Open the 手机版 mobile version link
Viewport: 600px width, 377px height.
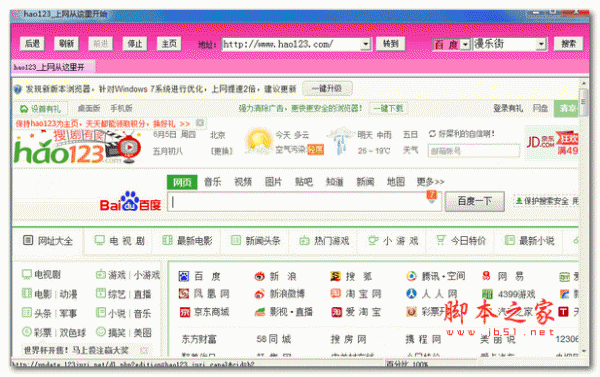tap(121, 108)
